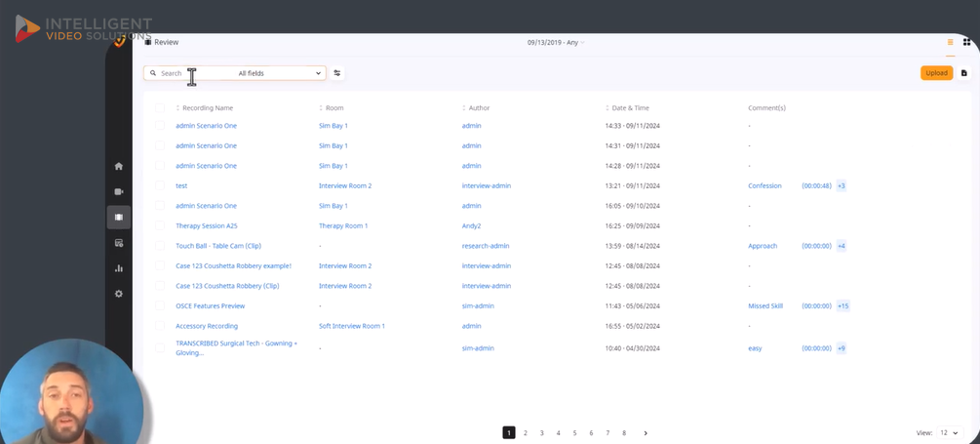This screenshot has width=980, height=444.
Task: Select the Therapy Session A25 row checkbox
Action: click(160, 225)
